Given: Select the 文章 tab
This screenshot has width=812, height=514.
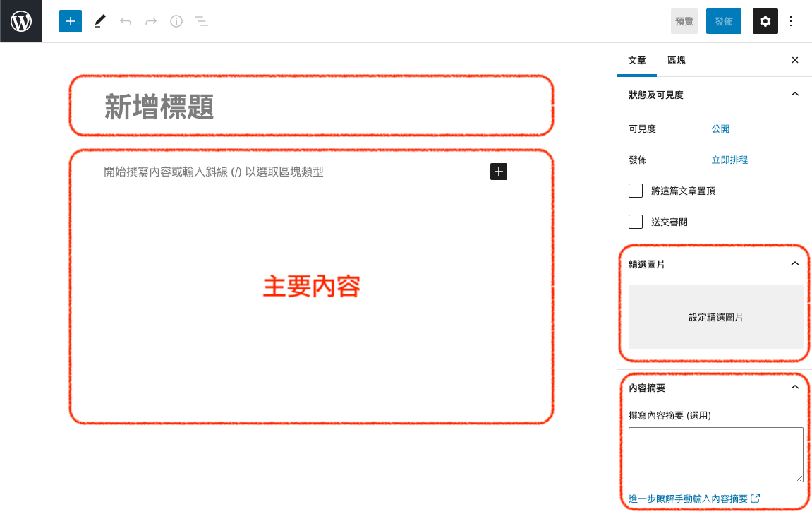Looking at the screenshot, I should pyautogui.click(x=637, y=61).
